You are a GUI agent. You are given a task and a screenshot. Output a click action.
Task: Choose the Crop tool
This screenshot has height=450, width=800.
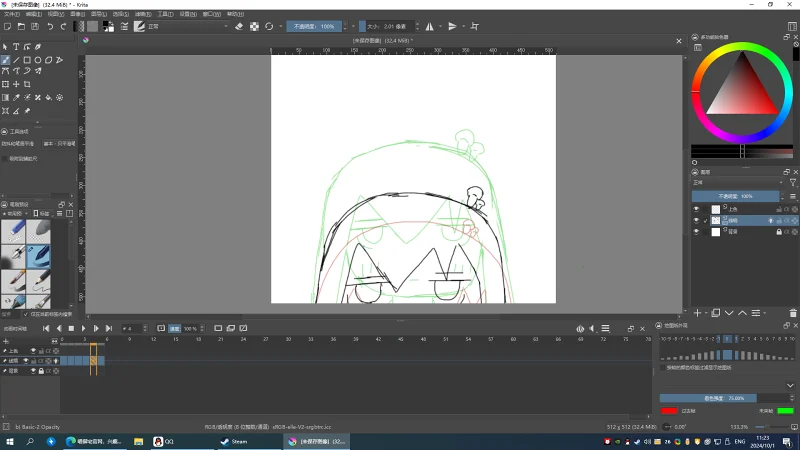[27, 84]
